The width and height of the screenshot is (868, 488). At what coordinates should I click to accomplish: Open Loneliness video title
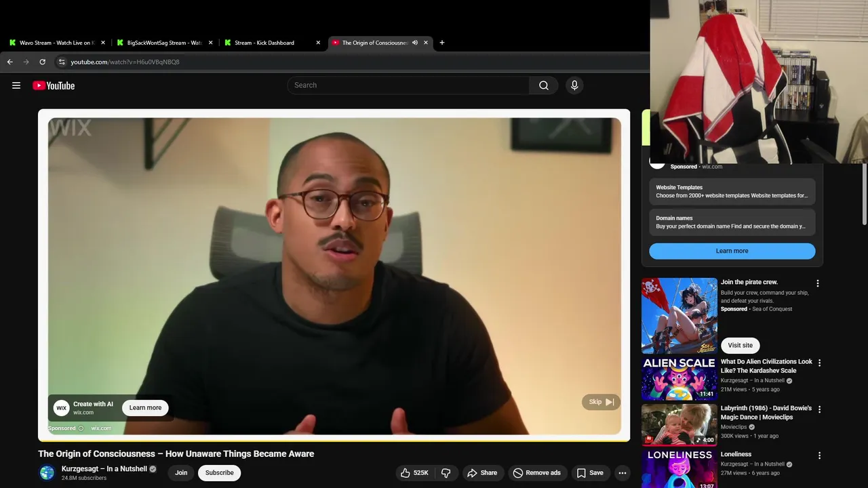click(x=736, y=454)
